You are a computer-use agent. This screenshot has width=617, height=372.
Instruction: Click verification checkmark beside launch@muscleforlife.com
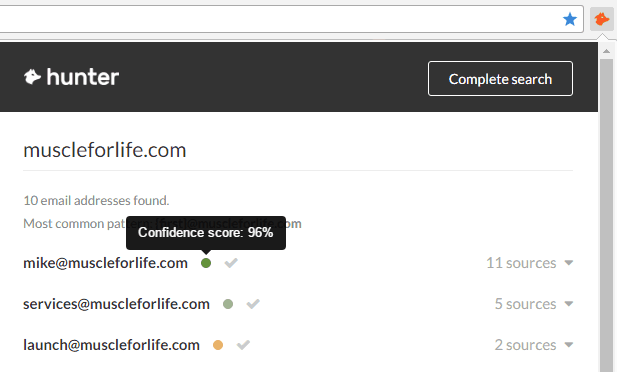click(x=243, y=345)
